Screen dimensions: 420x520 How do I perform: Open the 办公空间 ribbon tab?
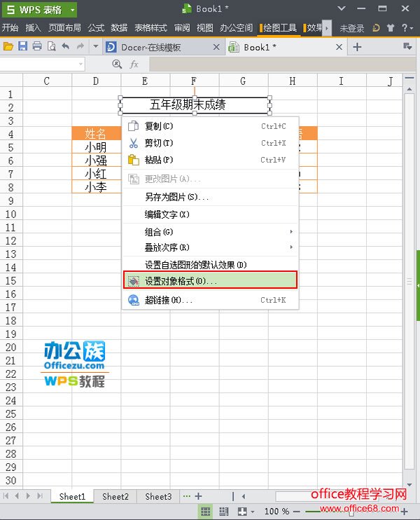236,28
